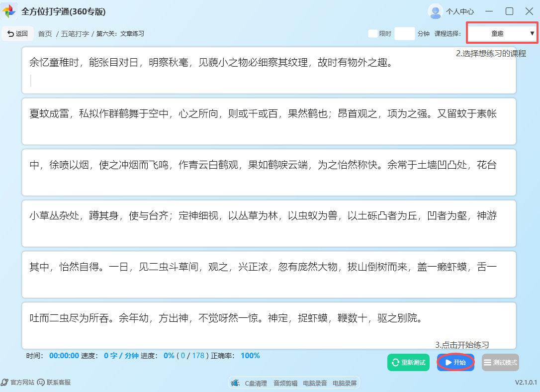Click the play triangle icon on 开始

pos(447,363)
